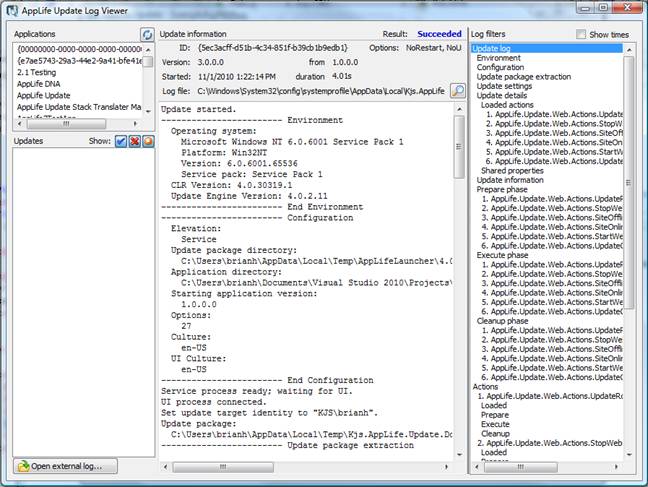Select Actions filter item

point(485,387)
